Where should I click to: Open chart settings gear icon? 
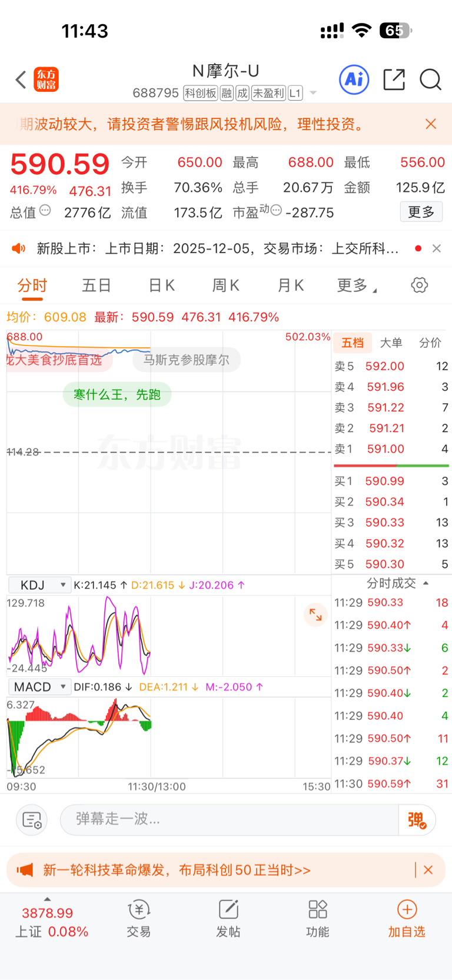coord(419,285)
